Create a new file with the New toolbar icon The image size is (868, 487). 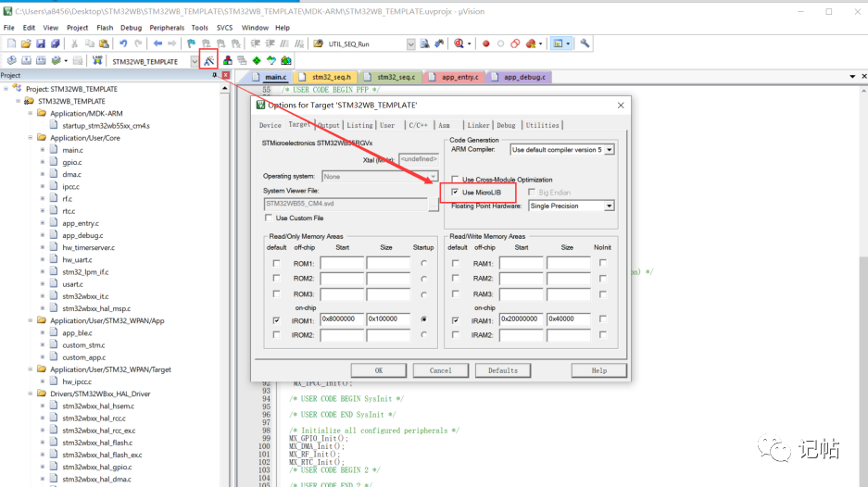[x=11, y=44]
